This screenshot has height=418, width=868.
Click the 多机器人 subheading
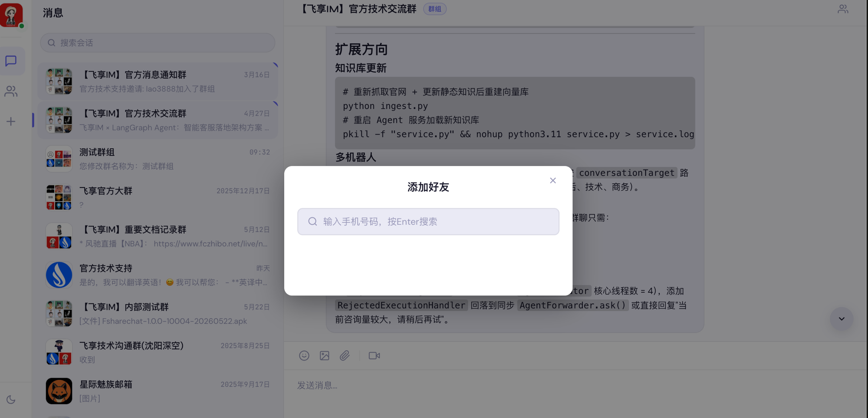[x=355, y=157]
